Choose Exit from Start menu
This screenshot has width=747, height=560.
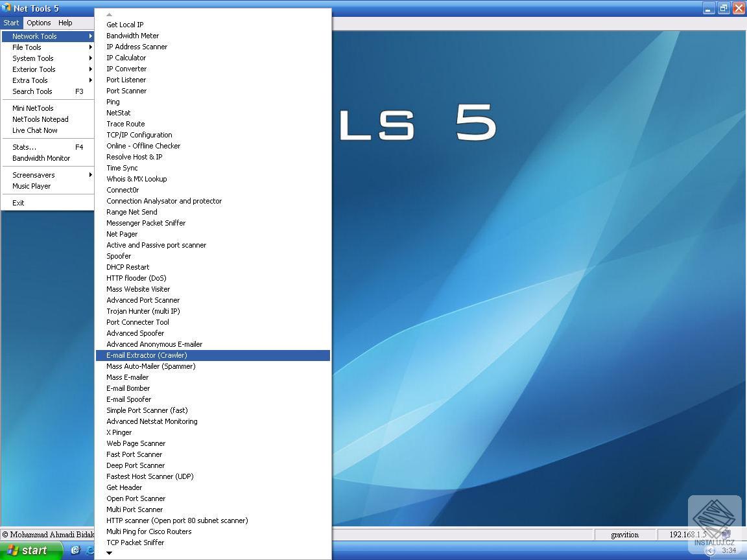47,202
